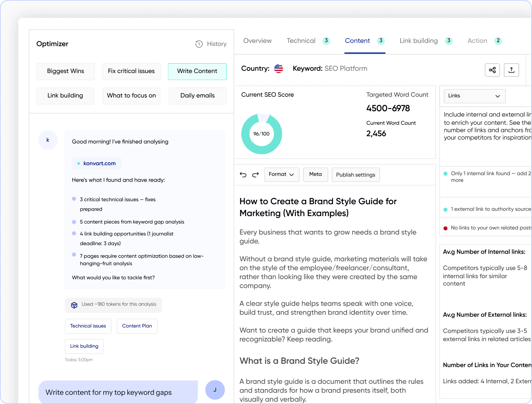Click the export upload icon button
Screen dimensions: 532x404
pyautogui.click(x=511, y=70)
